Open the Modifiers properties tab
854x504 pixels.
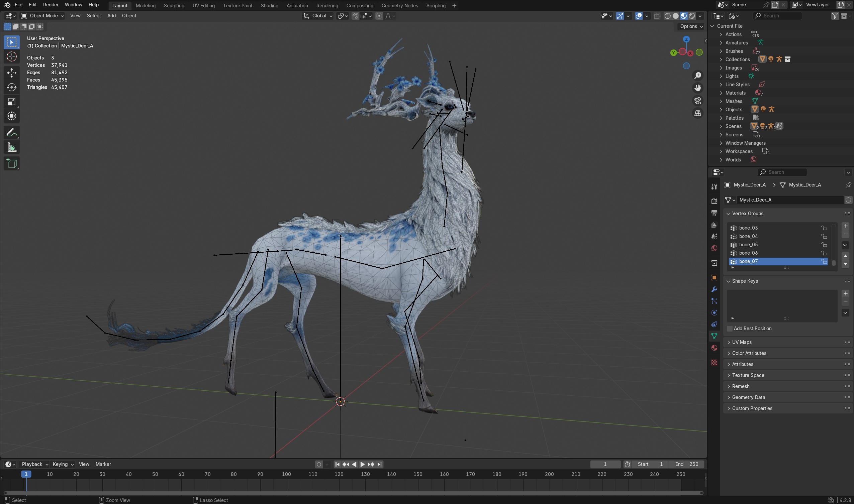[714, 289]
